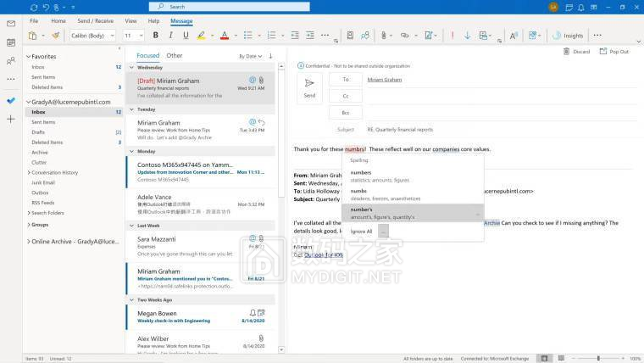Image resolution: width=644 pixels, height=363 pixels.
Task: Mark message as high importance
Action: click(453, 36)
